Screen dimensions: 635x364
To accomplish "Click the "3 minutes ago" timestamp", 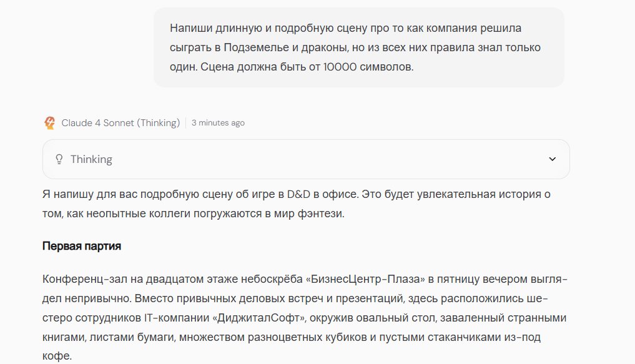I will [x=219, y=122].
